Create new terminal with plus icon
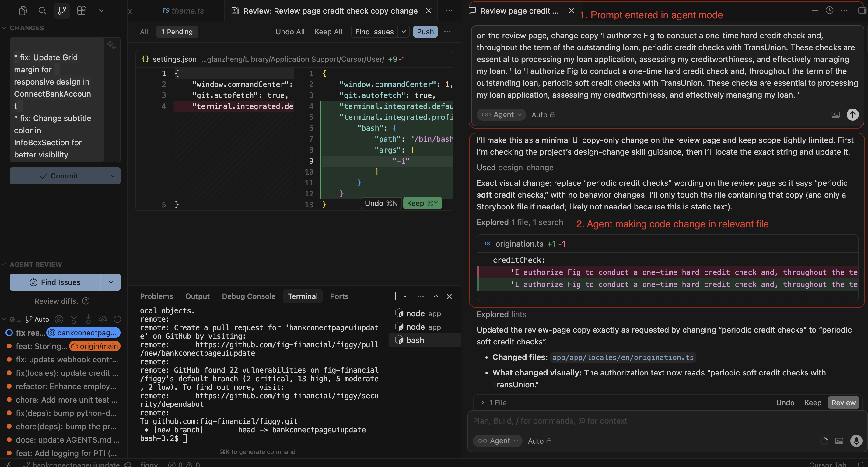Image resolution: width=868 pixels, height=467 pixels. point(395,296)
